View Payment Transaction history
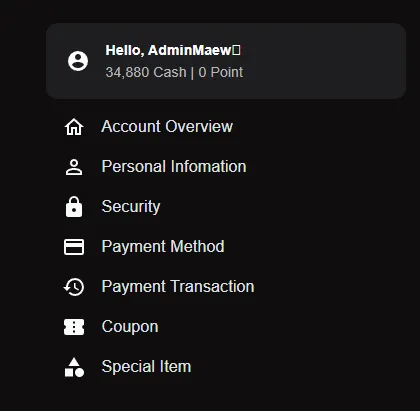This screenshot has height=411, width=420. 178,287
